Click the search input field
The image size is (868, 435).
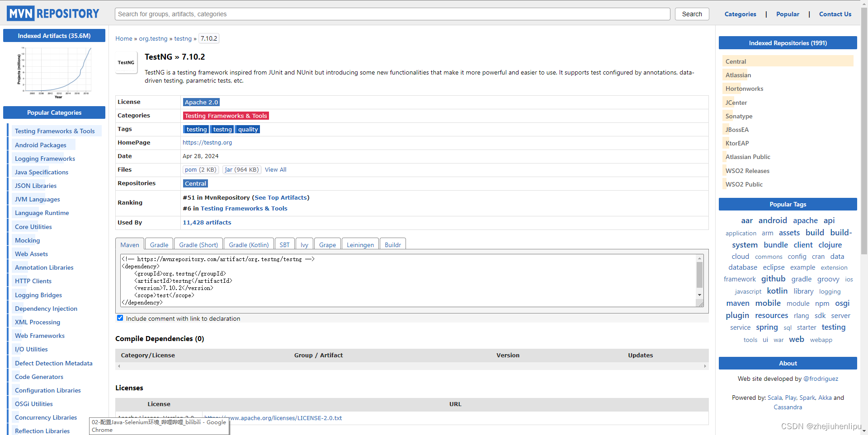click(392, 14)
